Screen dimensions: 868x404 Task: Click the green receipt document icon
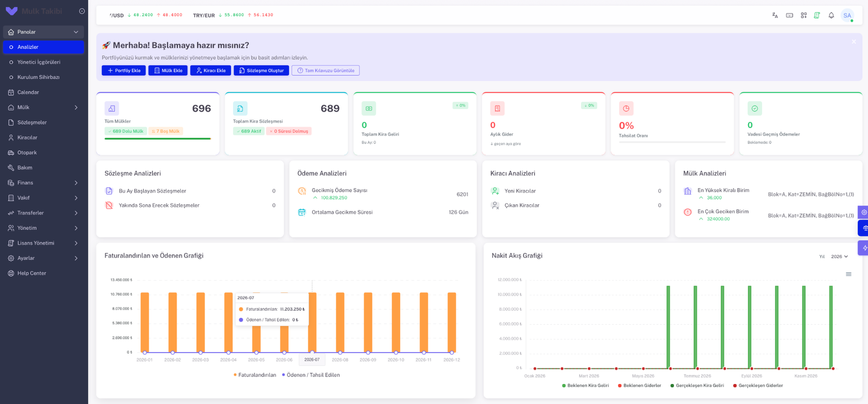tap(817, 15)
